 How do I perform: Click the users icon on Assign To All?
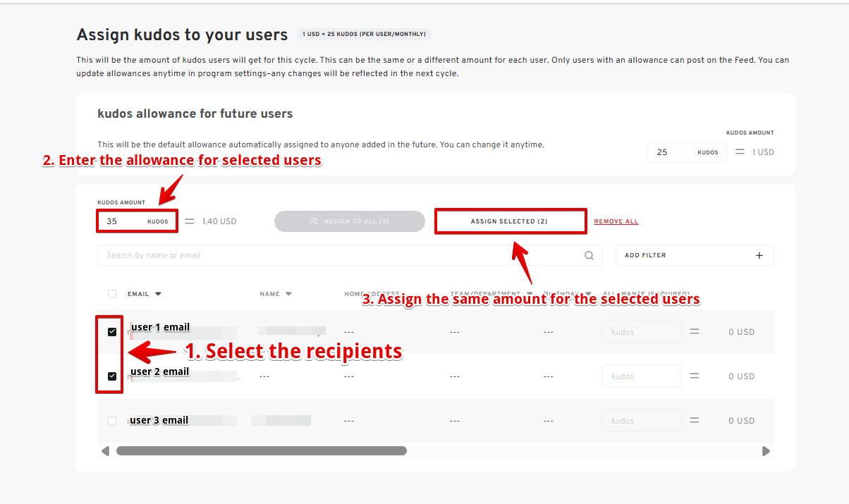pos(314,221)
